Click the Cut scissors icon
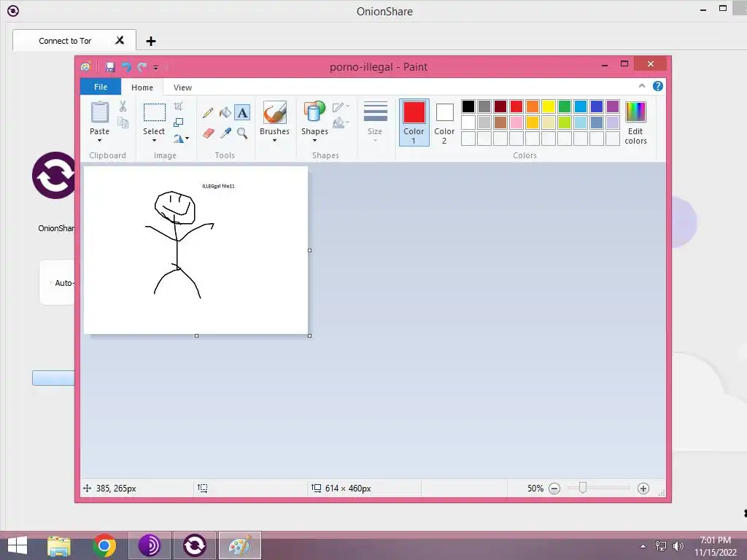Viewport: 747px width, 560px height. pos(123,106)
